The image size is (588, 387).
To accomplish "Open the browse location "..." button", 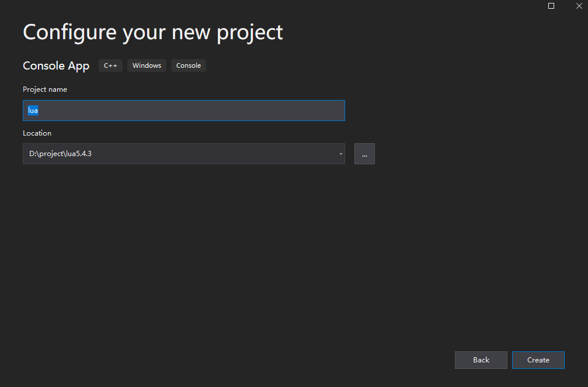I will [364, 154].
